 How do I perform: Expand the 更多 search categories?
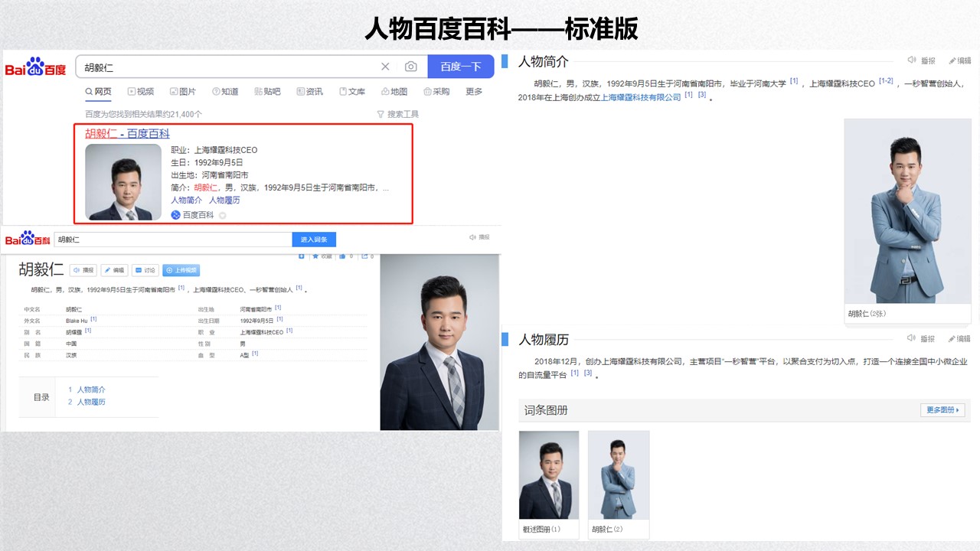(x=474, y=91)
